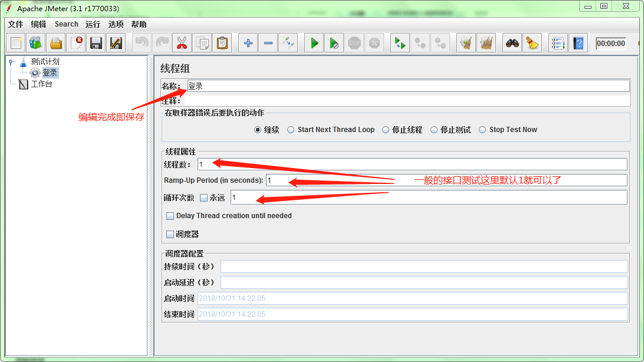Viewport: 644px width, 362px height.
Task: Click the 启动时间 field
Action: [413, 298]
